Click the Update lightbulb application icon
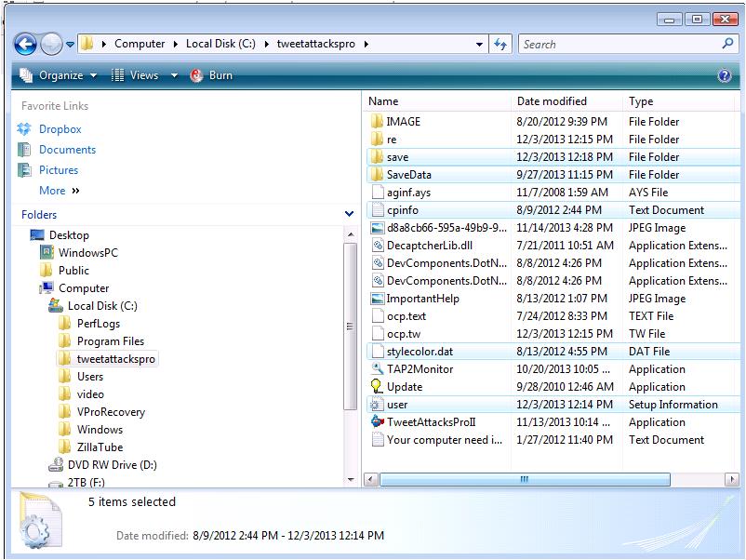Screen dimensions: 746x560 click(377, 387)
